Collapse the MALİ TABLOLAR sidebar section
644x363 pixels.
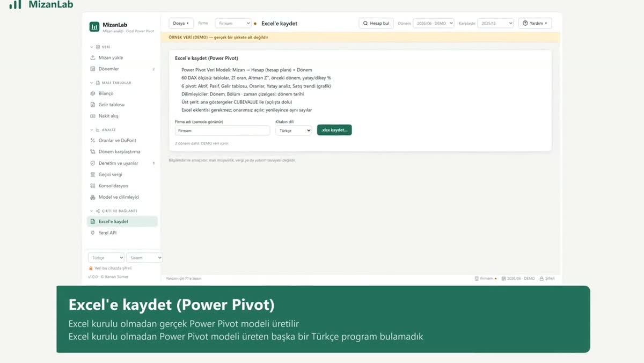92,83
